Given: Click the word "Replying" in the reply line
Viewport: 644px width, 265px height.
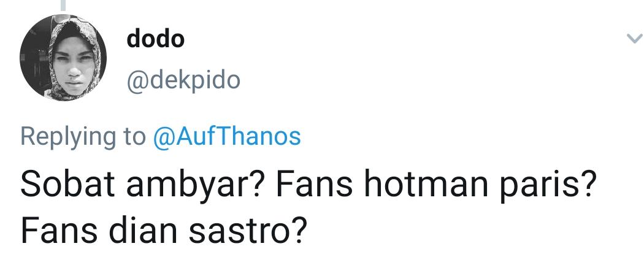Looking at the screenshot, I should (69, 136).
